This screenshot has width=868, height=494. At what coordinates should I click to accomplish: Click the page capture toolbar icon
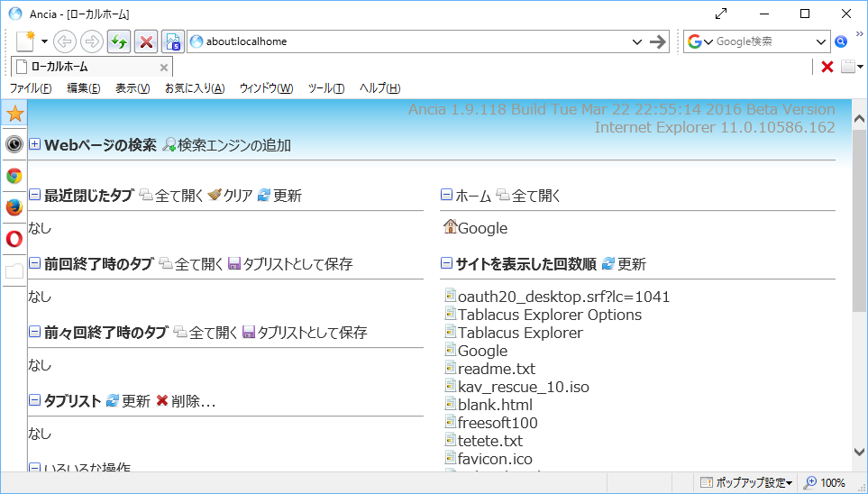pos(173,41)
